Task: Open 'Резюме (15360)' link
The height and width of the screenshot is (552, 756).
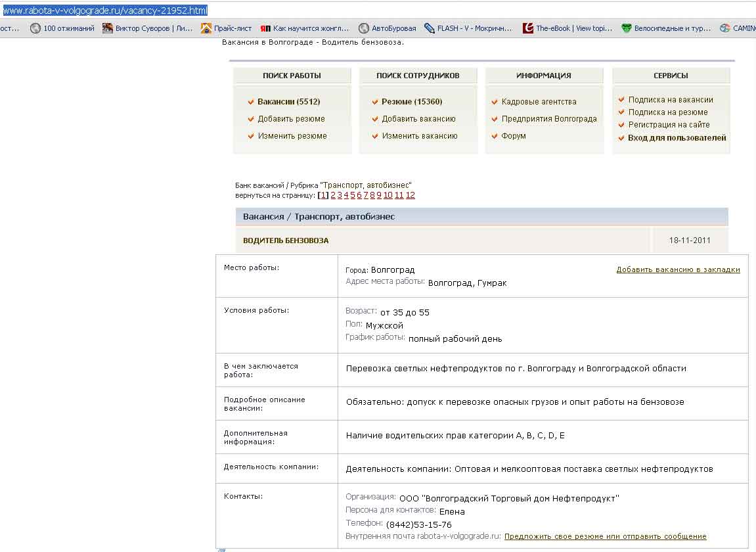Action: click(412, 102)
